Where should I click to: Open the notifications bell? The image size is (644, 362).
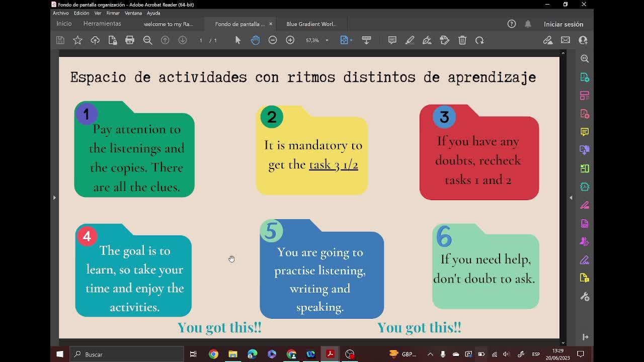528,24
